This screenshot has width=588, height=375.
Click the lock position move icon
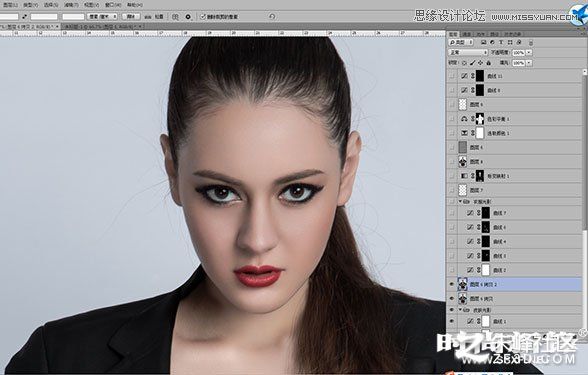click(480, 63)
